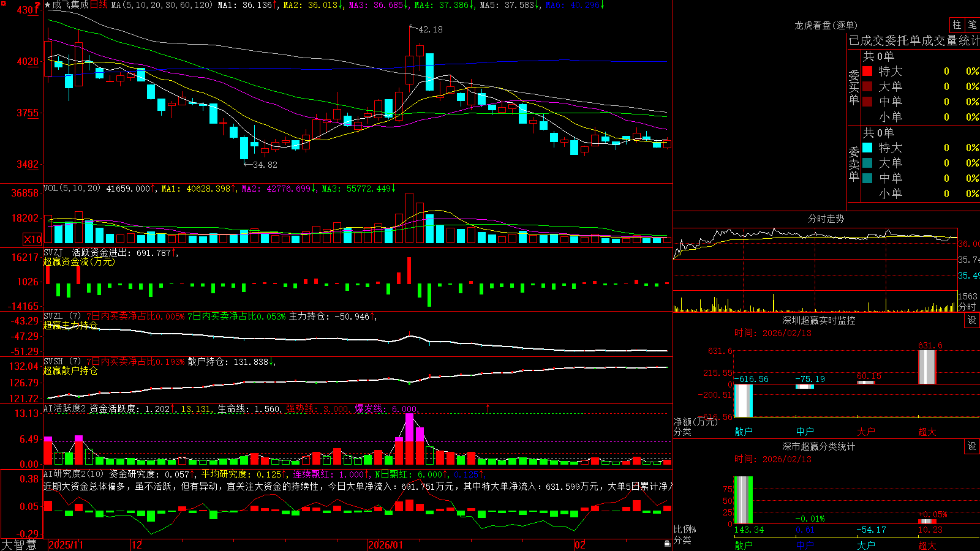The image size is (980, 551).
Task: Jump to the 2026/01 timeline marker
Action: (386, 545)
